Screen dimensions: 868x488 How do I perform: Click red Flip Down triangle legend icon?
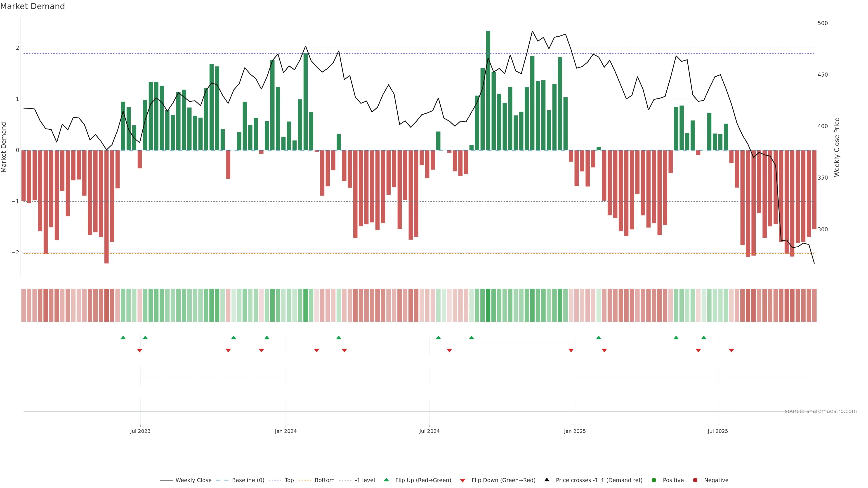[x=463, y=480]
